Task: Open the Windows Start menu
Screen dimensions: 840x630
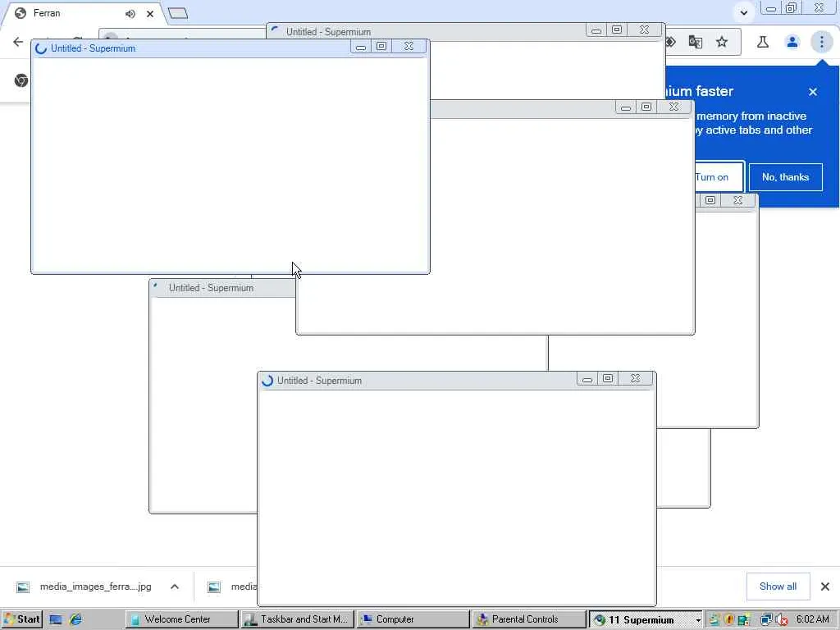Action: click(x=21, y=619)
